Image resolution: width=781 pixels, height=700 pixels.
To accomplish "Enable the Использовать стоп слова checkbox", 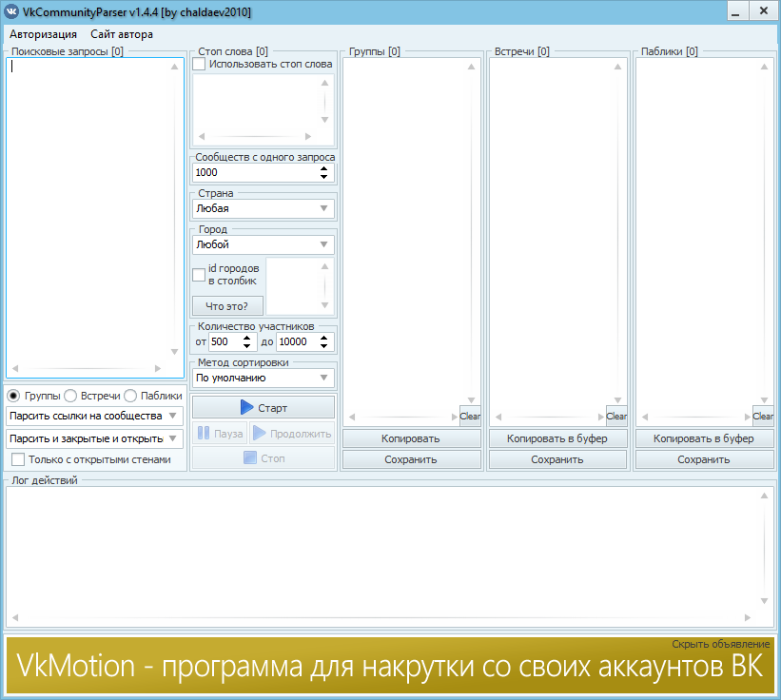I will tap(199, 64).
